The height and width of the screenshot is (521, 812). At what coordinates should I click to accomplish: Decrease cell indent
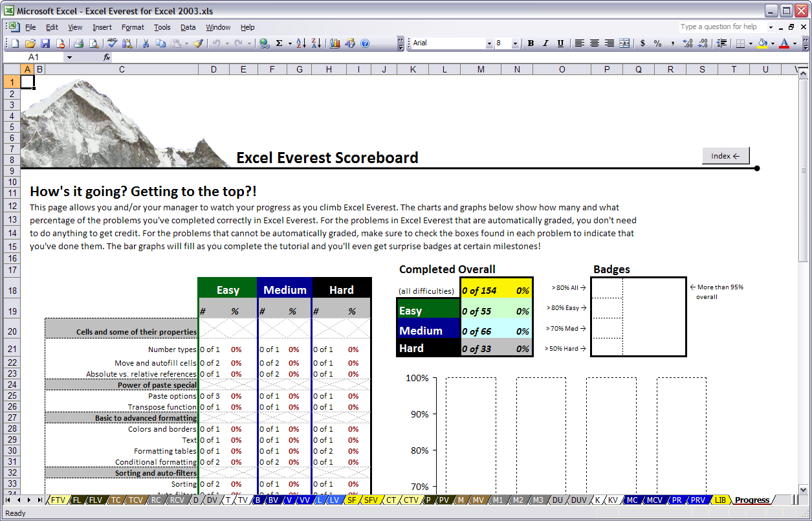click(721, 43)
